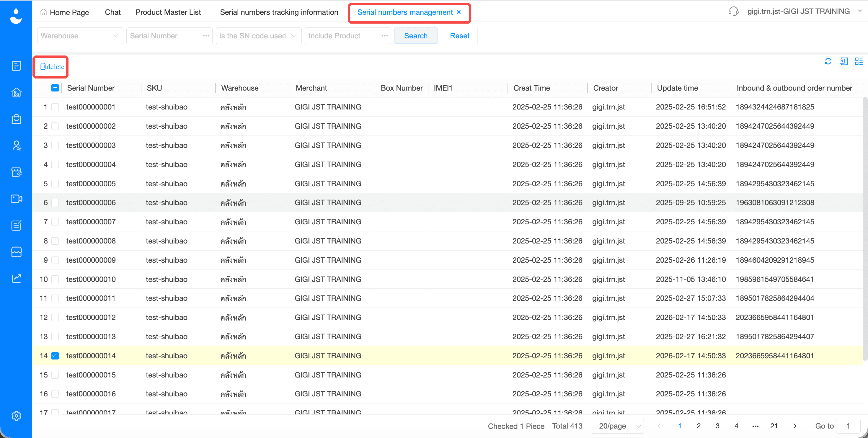
Task: Switch to the Chat tab
Action: point(112,12)
